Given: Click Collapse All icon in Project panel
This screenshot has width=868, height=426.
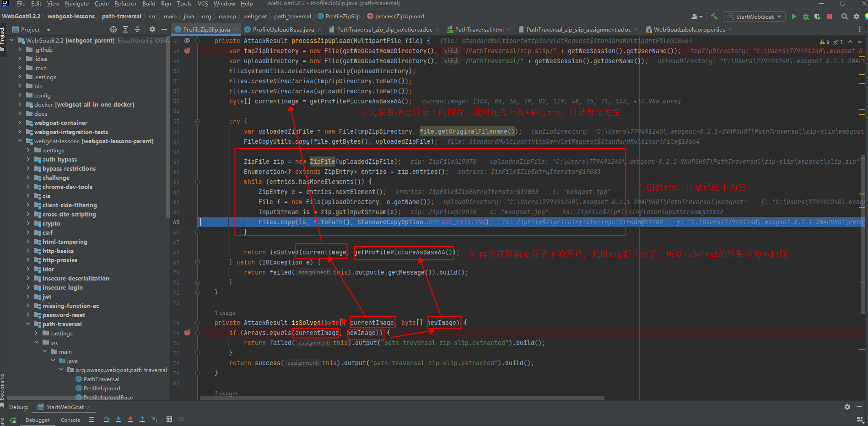Looking at the screenshot, I should point(137,29).
